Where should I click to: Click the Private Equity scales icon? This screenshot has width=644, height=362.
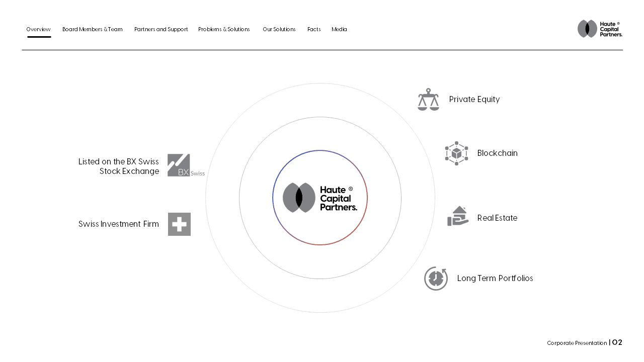click(x=428, y=100)
